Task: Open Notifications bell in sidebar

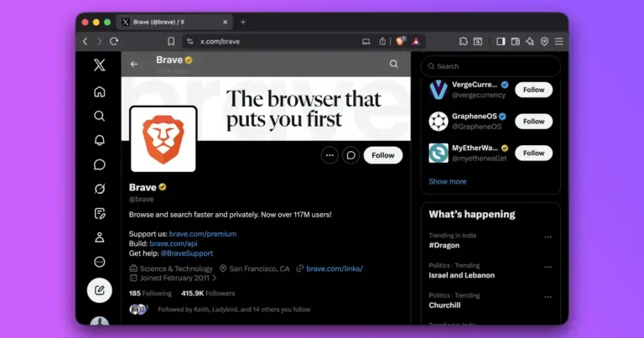Action: point(100,140)
